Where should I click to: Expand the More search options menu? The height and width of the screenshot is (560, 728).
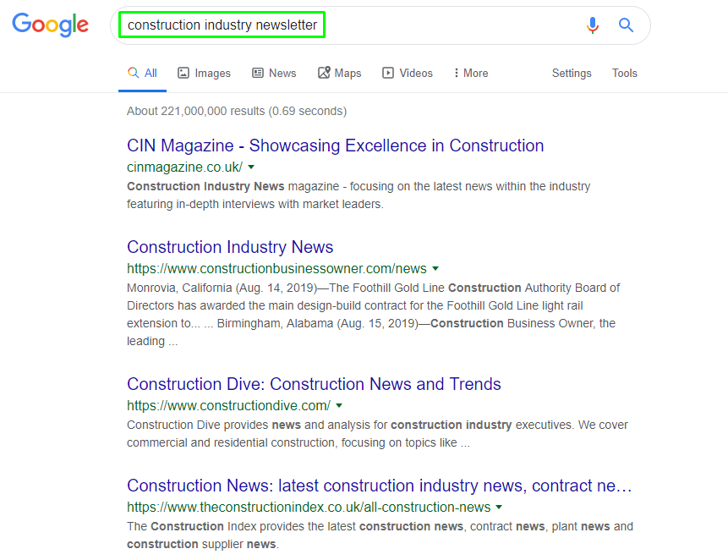471,74
